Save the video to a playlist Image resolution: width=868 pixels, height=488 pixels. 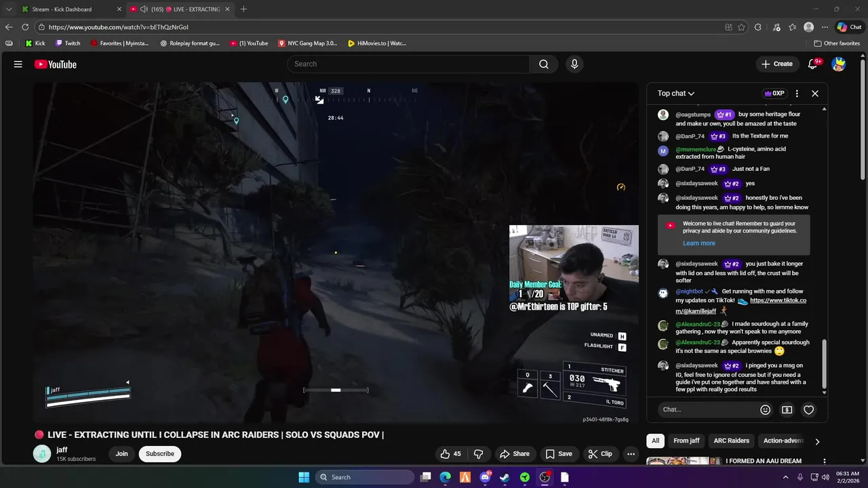coord(559,454)
